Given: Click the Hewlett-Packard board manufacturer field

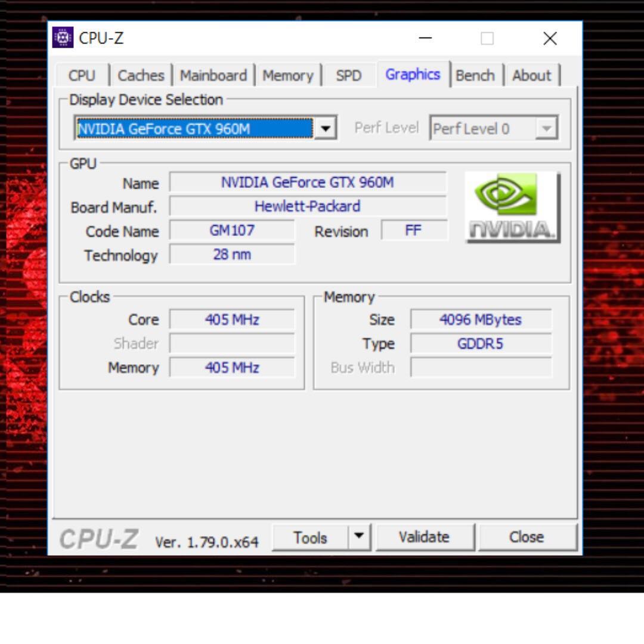Looking at the screenshot, I should [308, 206].
